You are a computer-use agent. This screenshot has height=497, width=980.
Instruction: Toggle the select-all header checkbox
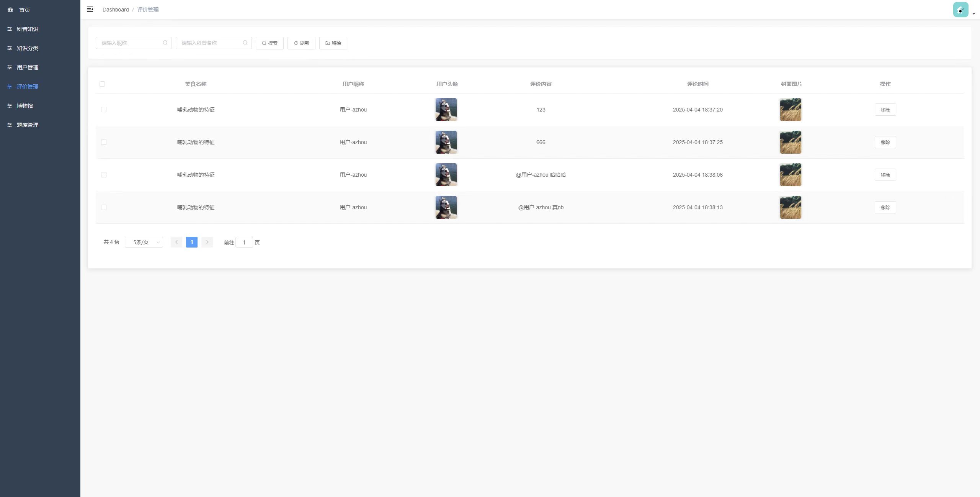coord(102,84)
